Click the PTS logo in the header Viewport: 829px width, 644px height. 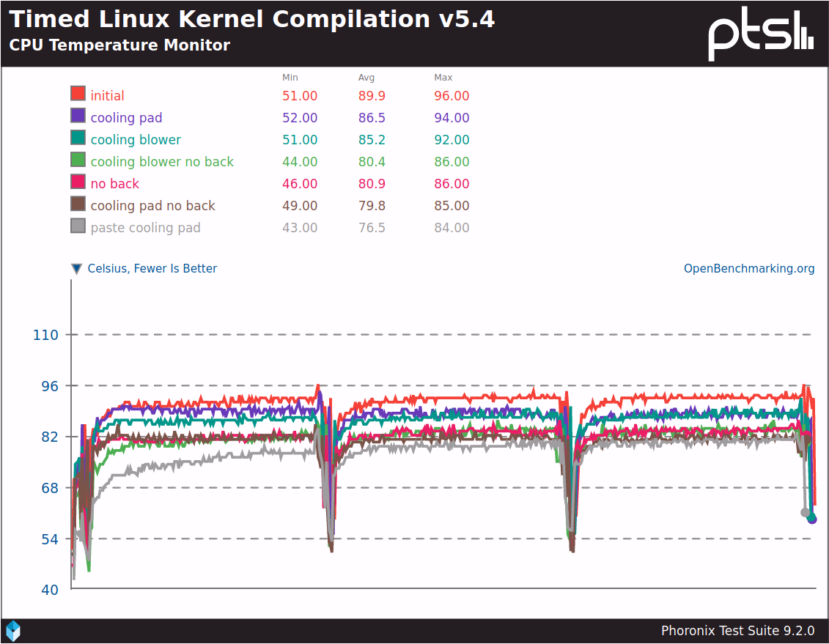[x=761, y=35]
